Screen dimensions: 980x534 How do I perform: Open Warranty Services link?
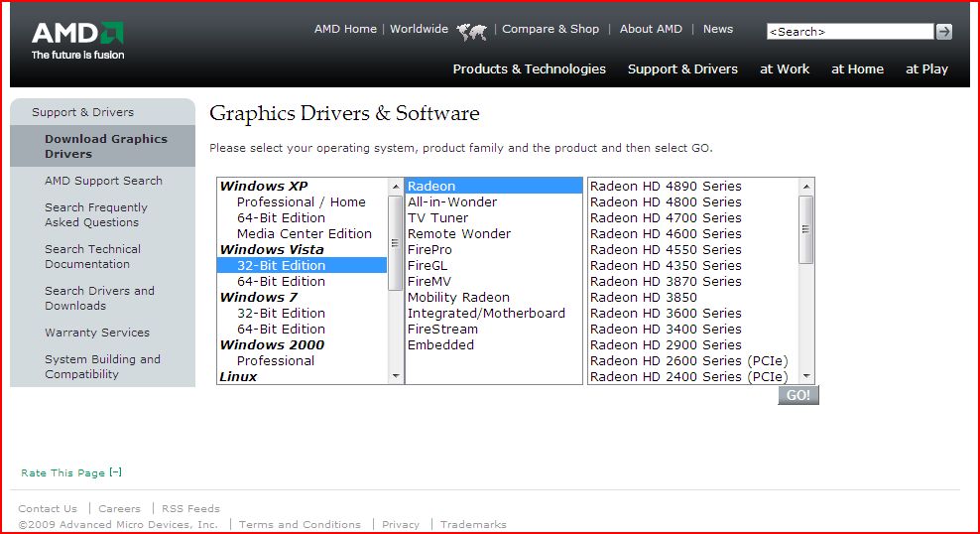(x=97, y=333)
